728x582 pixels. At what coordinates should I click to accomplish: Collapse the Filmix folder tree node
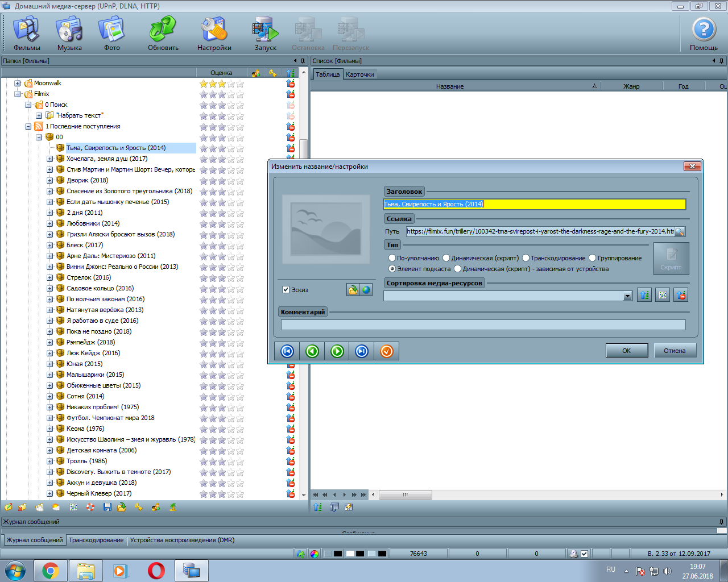[18, 94]
